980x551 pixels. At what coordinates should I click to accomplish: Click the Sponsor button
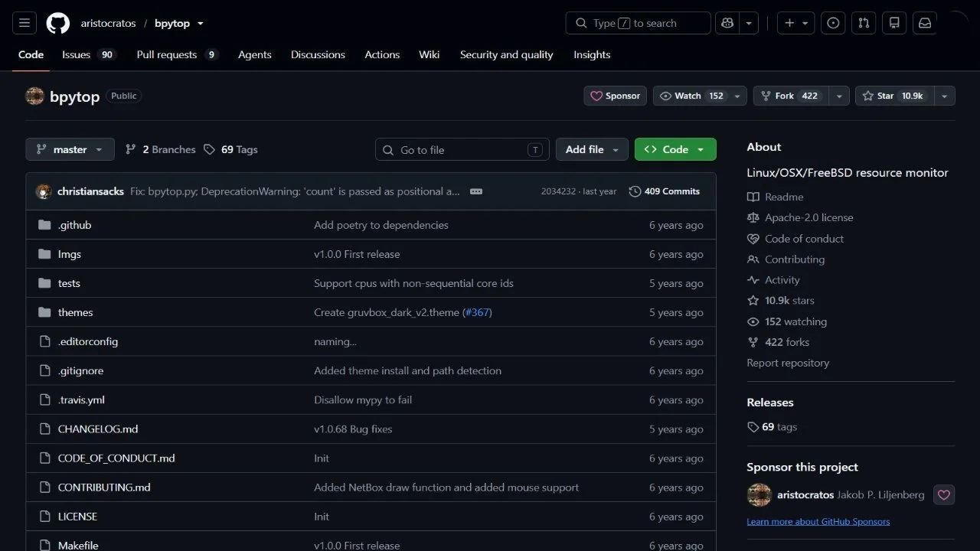coord(616,96)
